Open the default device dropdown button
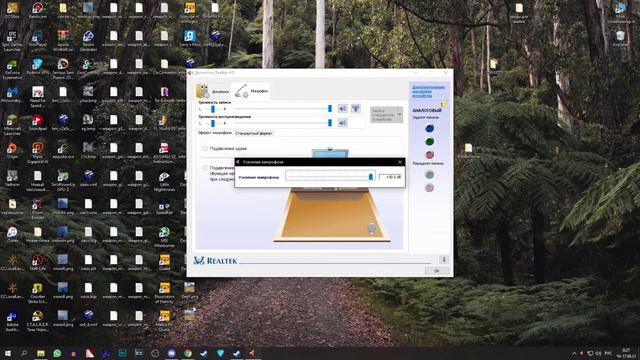 tap(387, 115)
